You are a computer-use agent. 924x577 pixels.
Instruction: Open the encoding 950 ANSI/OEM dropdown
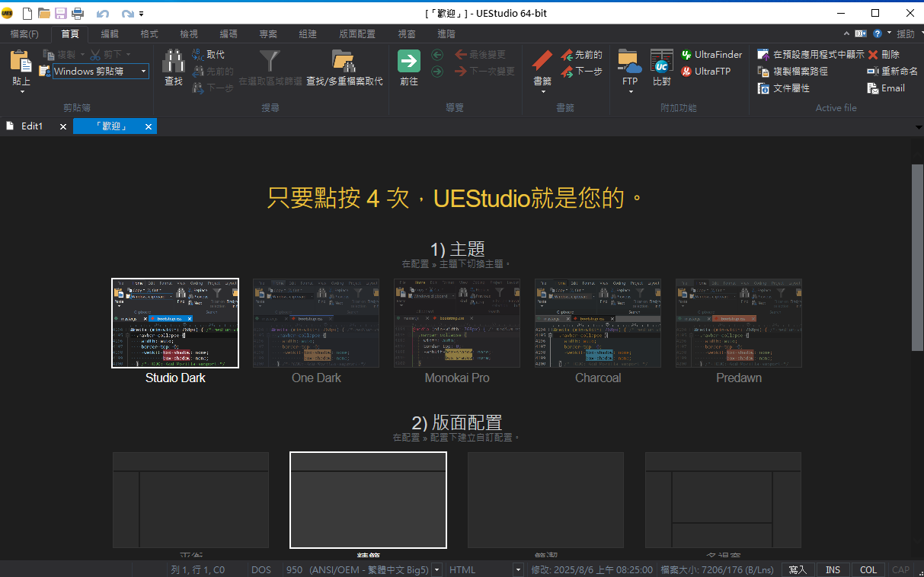coord(436,569)
